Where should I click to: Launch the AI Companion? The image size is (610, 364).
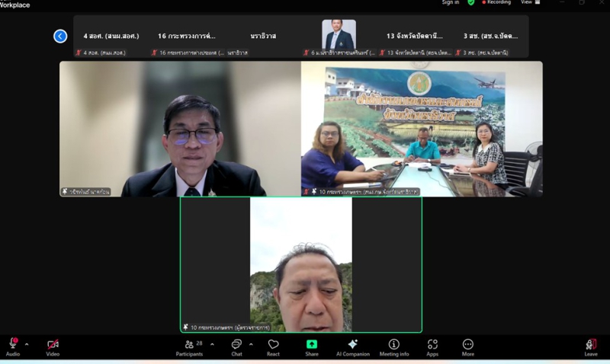coord(352,345)
